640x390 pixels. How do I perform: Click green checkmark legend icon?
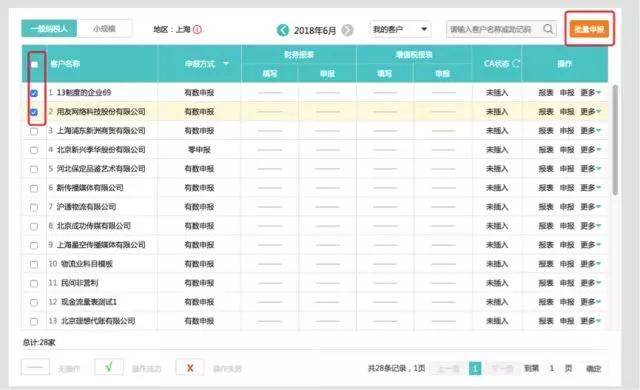tap(109, 367)
